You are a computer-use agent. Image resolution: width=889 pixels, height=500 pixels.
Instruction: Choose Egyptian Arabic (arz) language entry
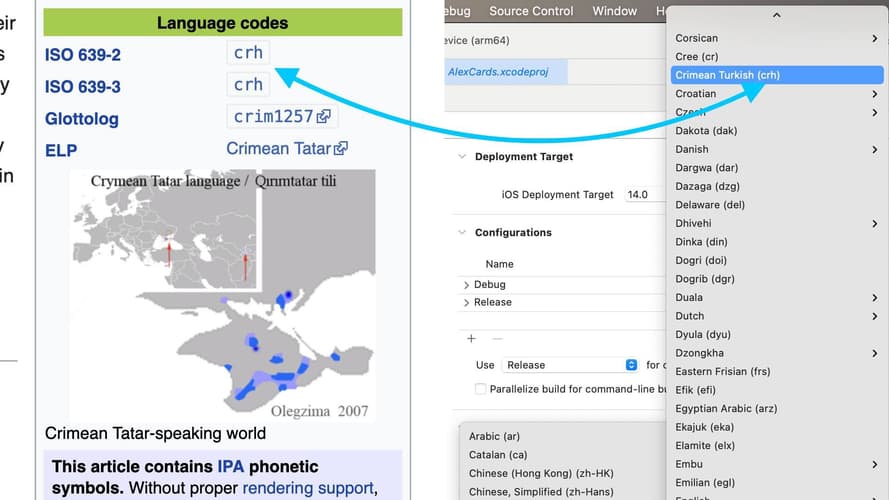pos(726,409)
